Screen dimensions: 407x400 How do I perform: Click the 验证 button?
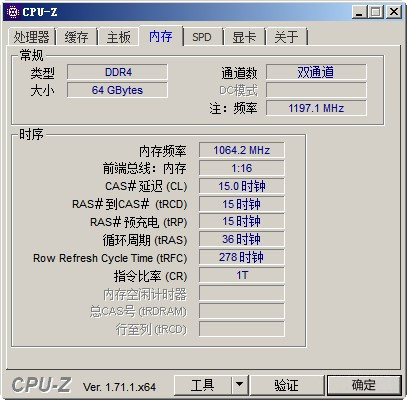(x=287, y=385)
